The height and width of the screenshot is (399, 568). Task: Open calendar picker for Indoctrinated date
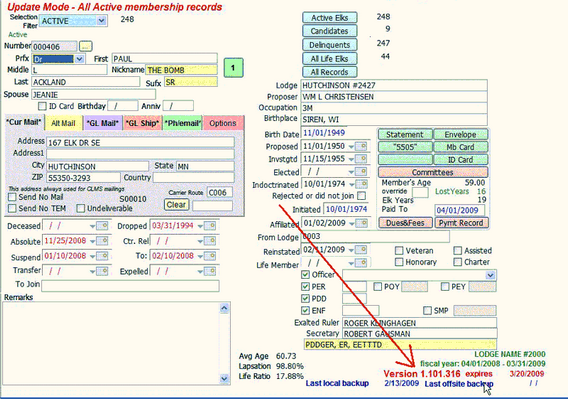click(361, 184)
